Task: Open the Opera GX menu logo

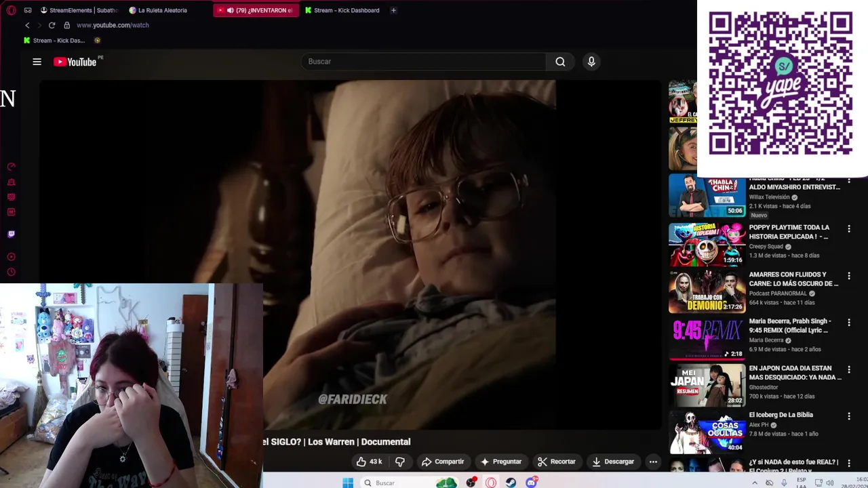Action: pos(11,10)
